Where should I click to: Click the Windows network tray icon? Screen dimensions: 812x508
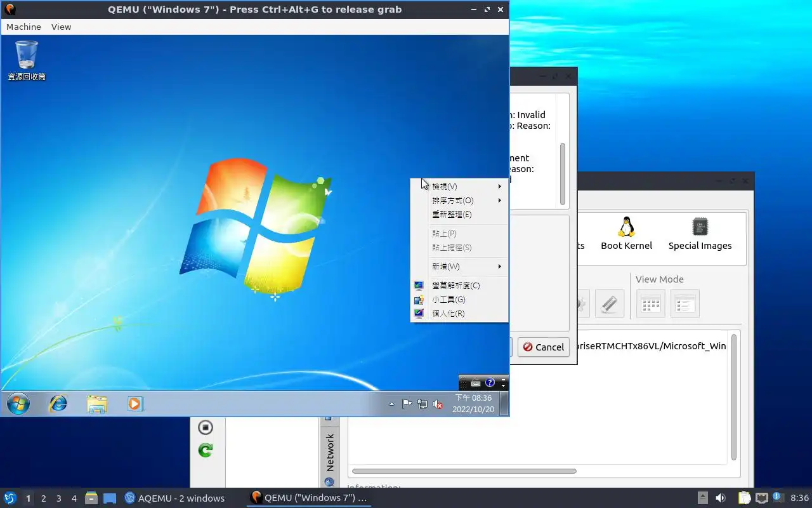[x=422, y=404]
